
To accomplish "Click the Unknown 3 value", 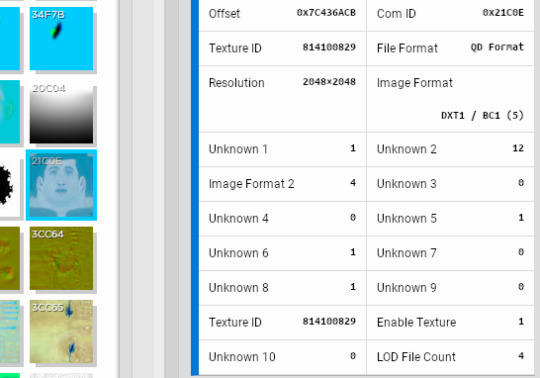I will (521, 183).
